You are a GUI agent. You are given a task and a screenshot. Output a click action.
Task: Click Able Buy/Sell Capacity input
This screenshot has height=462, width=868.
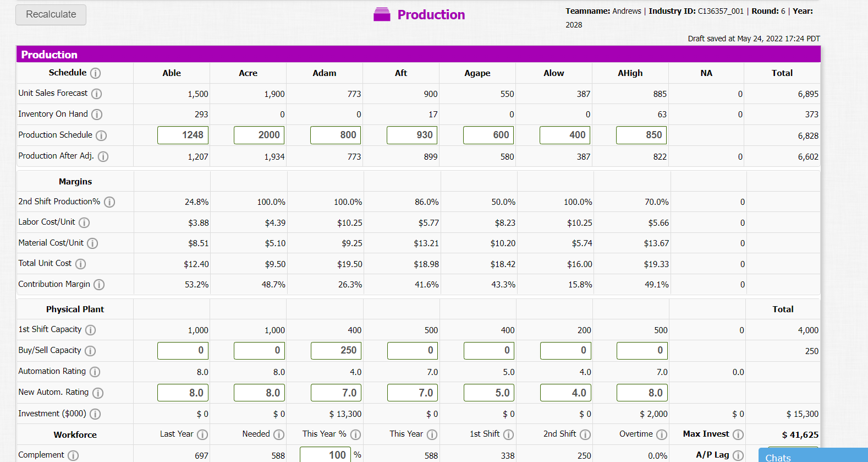(183, 351)
